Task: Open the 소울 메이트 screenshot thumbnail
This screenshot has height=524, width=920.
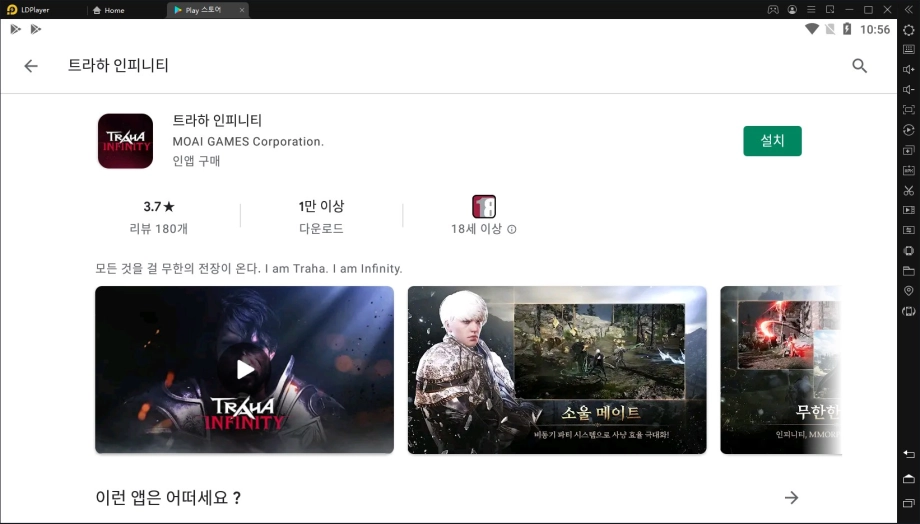Action: pyautogui.click(x=557, y=370)
